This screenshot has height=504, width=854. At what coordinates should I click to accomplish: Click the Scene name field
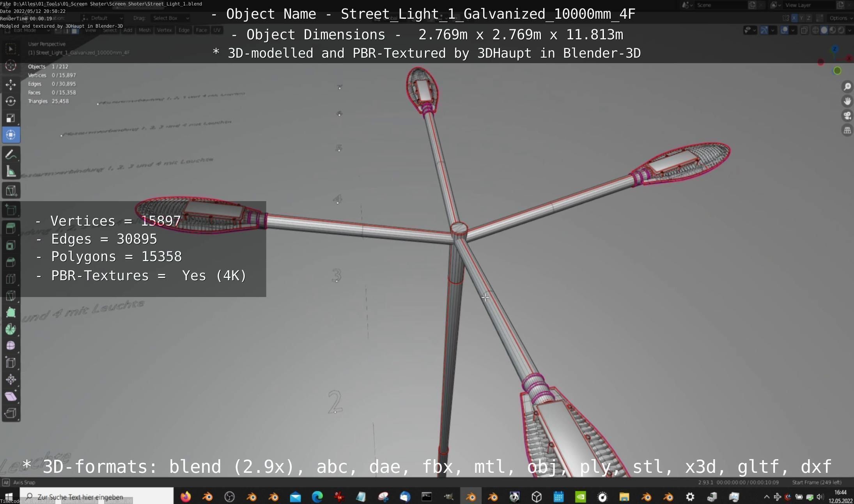tap(721, 5)
